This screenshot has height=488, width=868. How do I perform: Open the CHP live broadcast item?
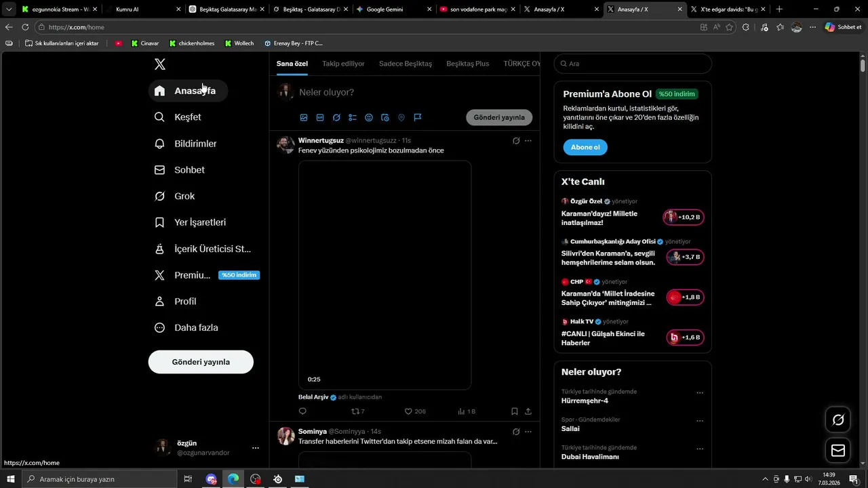[633, 293]
